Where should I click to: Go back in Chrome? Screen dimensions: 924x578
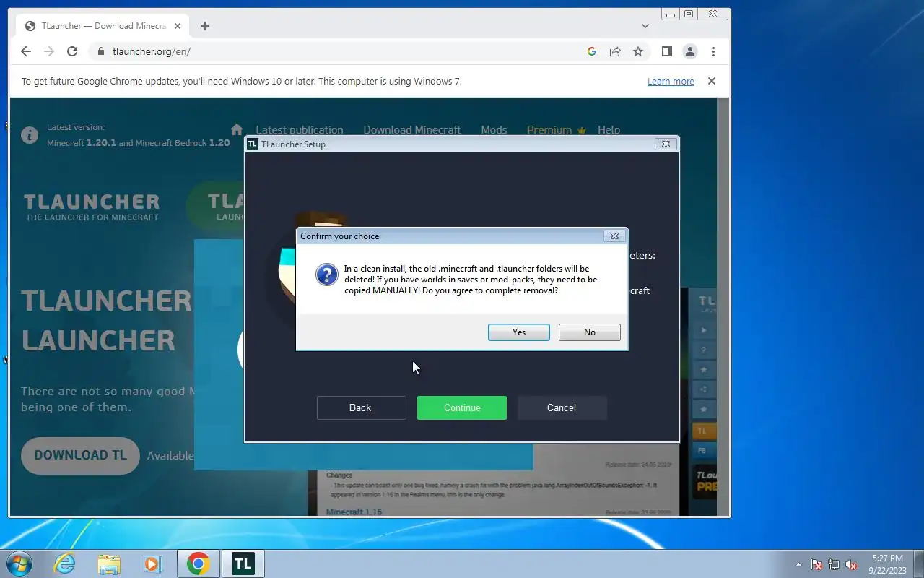pyautogui.click(x=26, y=51)
